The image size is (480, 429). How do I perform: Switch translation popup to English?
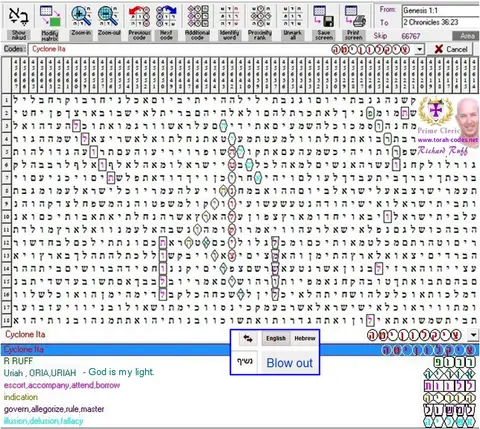[x=276, y=339]
